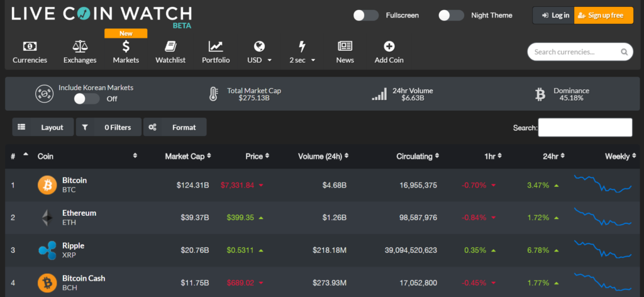This screenshot has width=644, height=297.
Task: Click Ripple 24hr change 6.78%
Action: point(538,250)
